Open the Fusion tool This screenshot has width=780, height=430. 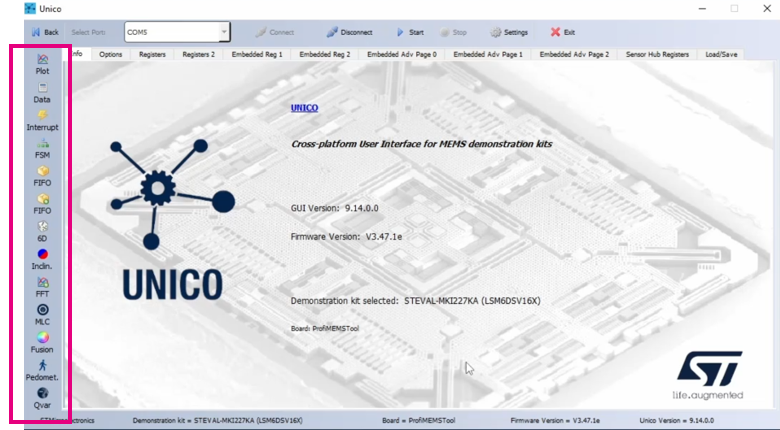[x=42, y=343]
